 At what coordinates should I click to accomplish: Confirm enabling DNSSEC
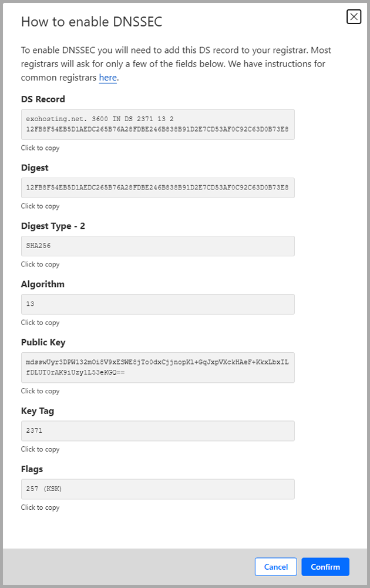(x=325, y=566)
